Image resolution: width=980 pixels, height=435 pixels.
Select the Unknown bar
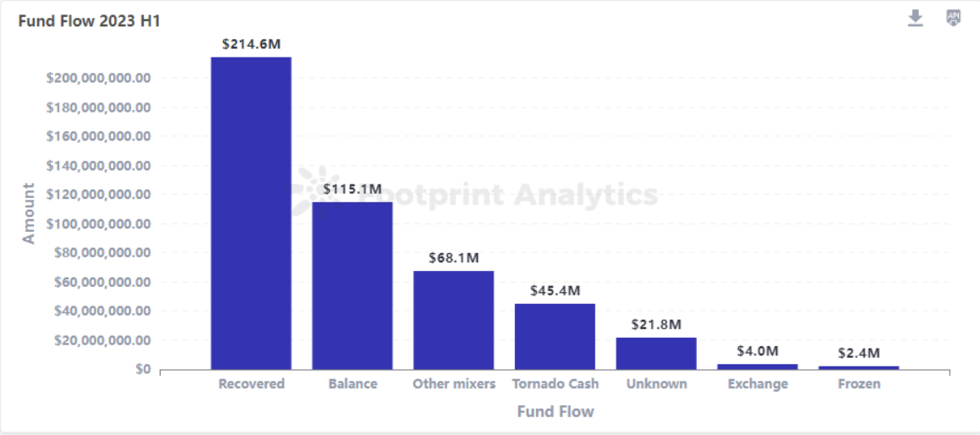point(656,353)
